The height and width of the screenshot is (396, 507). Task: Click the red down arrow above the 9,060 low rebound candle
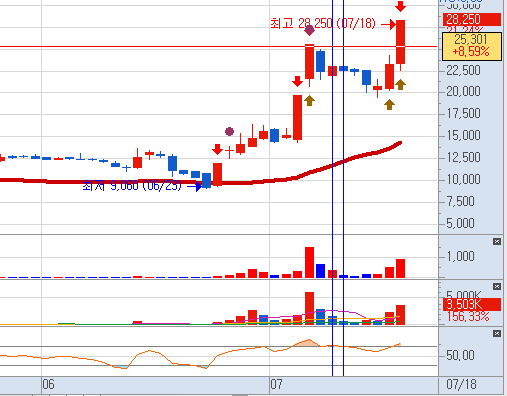tap(217, 149)
